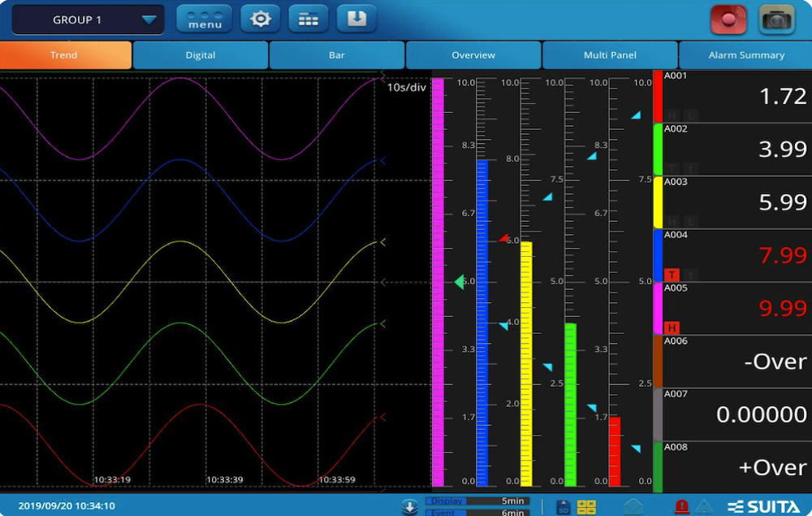Click the magenta bar graph
This screenshot has width=812, height=516.
(438, 282)
